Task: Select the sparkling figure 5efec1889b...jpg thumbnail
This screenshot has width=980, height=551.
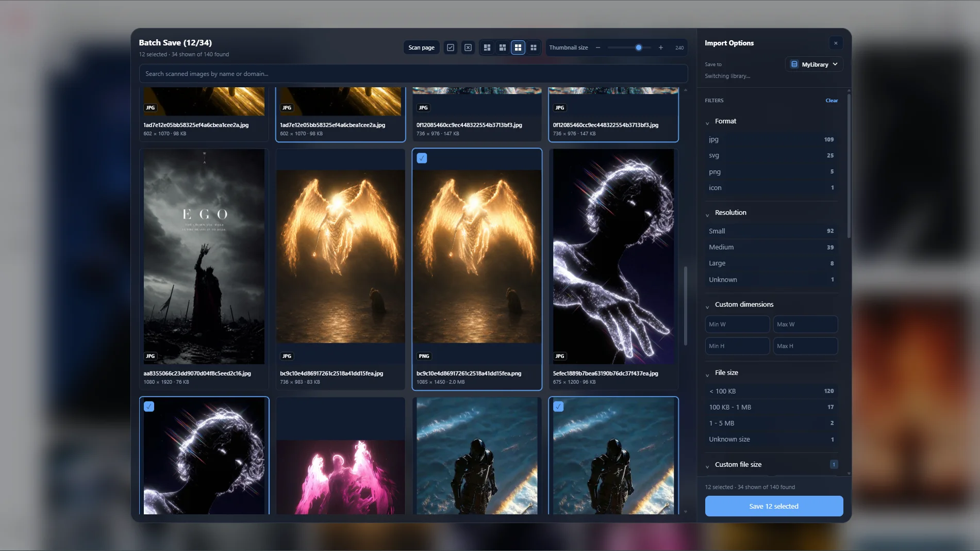Action: [613, 256]
